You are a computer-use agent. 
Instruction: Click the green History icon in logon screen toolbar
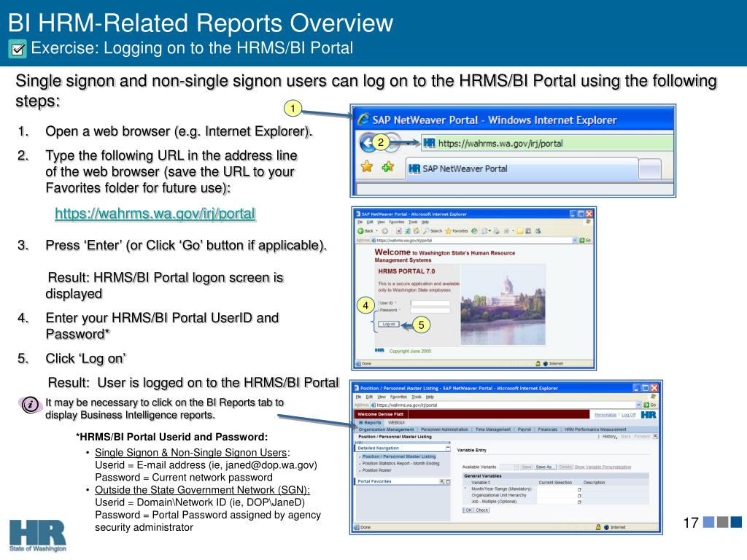coord(474,231)
